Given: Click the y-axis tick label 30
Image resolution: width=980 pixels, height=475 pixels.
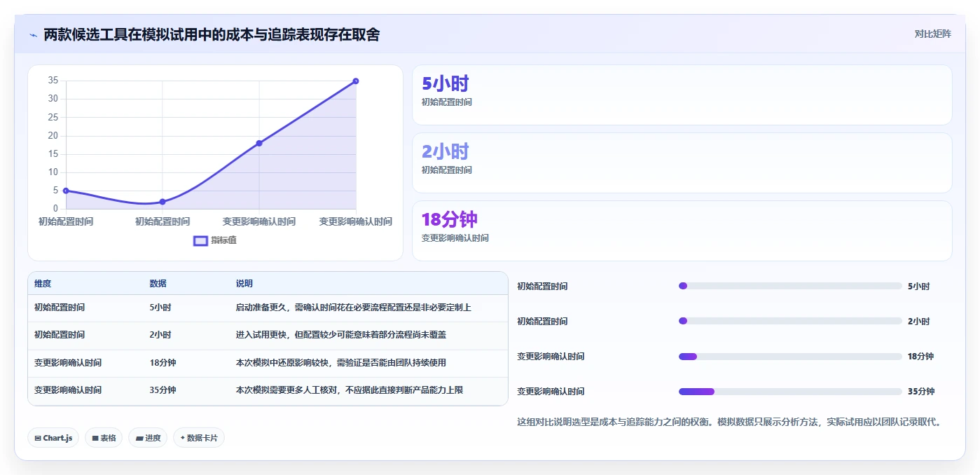Looking at the screenshot, I should pos(53,99).
